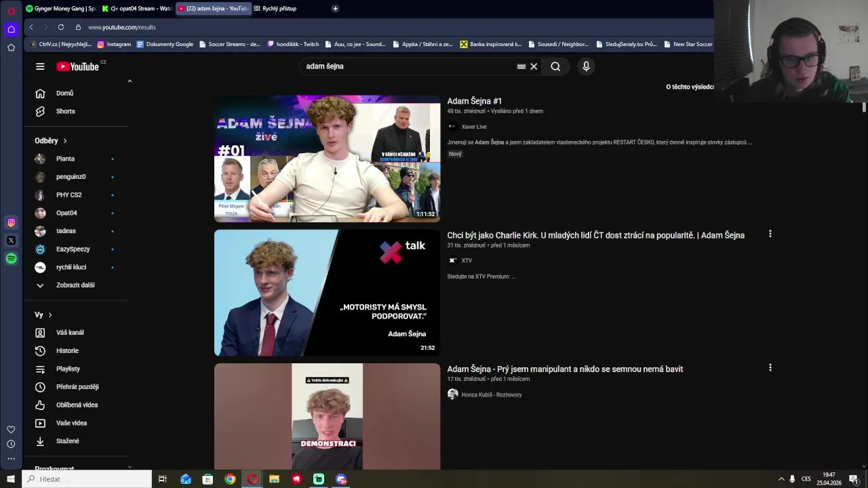Reload the page with the refresh button
868x488 pixels.
[61, 27]
